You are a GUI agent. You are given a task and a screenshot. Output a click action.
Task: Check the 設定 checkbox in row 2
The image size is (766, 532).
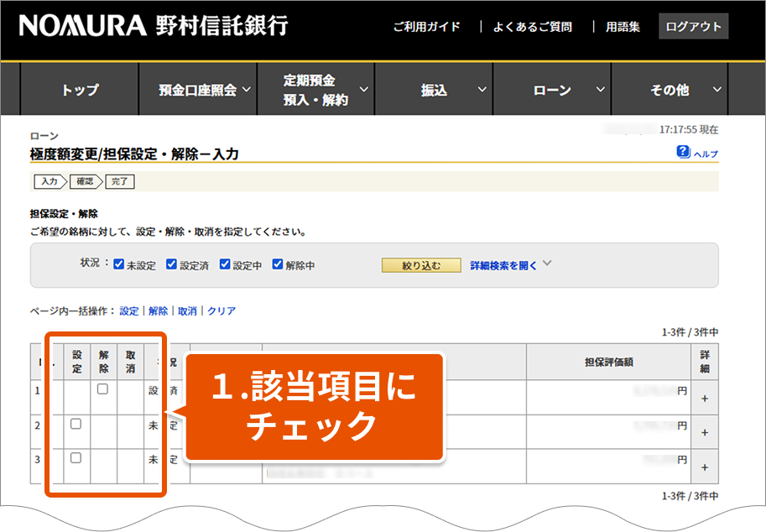76,424
